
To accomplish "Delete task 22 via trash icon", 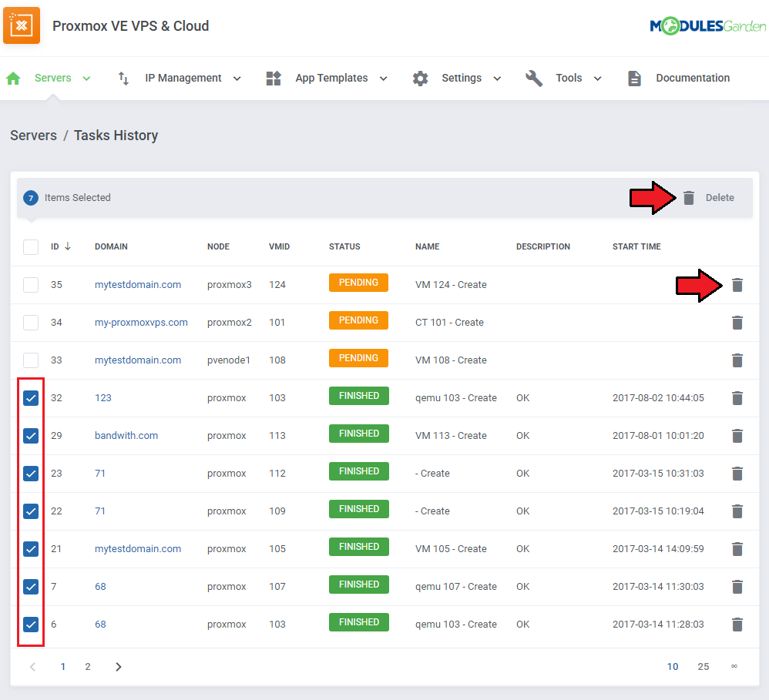I will coord(737,511).
